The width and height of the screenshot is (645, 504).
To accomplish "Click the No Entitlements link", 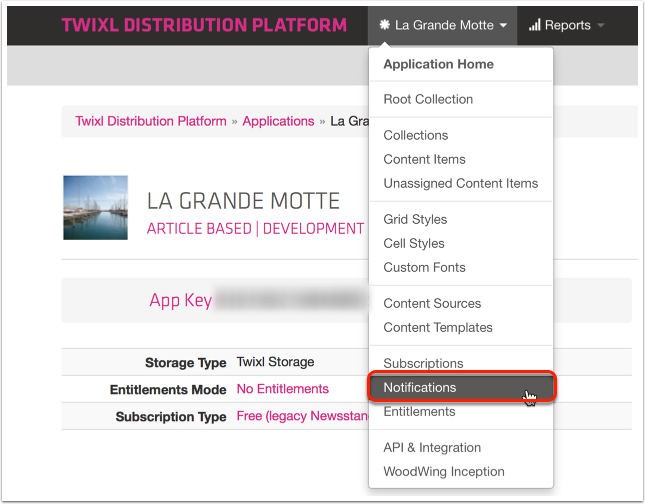I will tap(283, 389).
